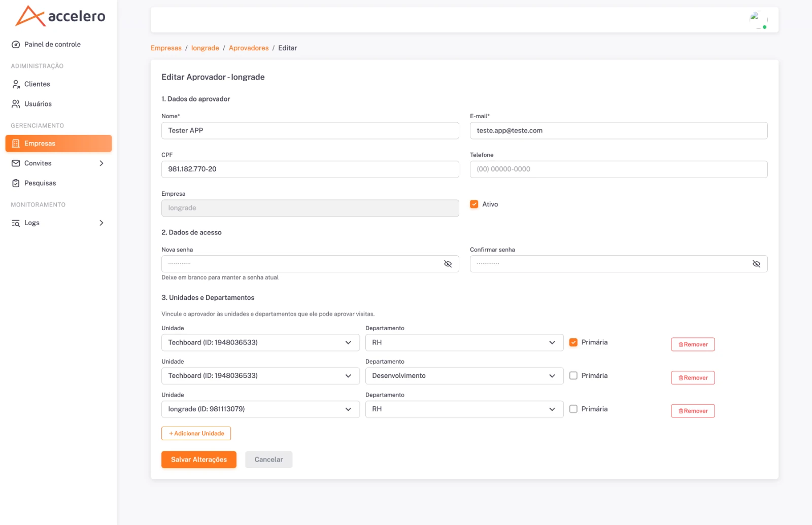The image size is (812, 525).
Task: Go to Clientes in sidebar
Action: click(x=58, y=84)
